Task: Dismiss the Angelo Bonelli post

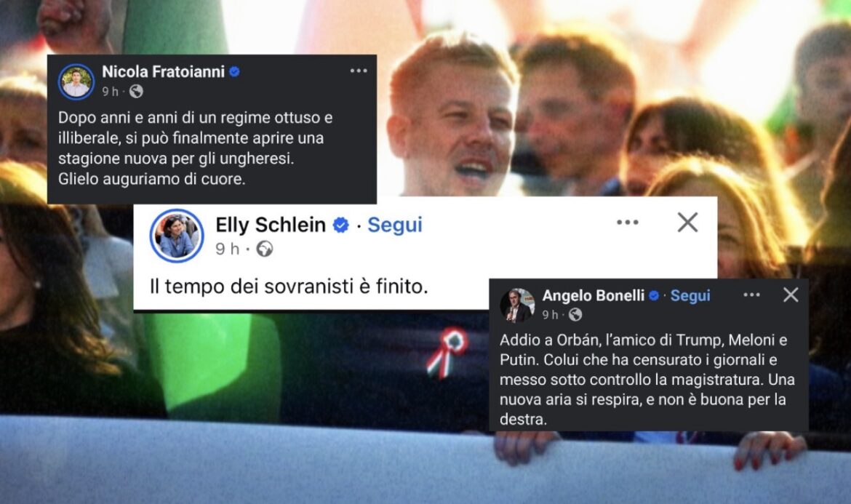Action: [x=791, y=295]
